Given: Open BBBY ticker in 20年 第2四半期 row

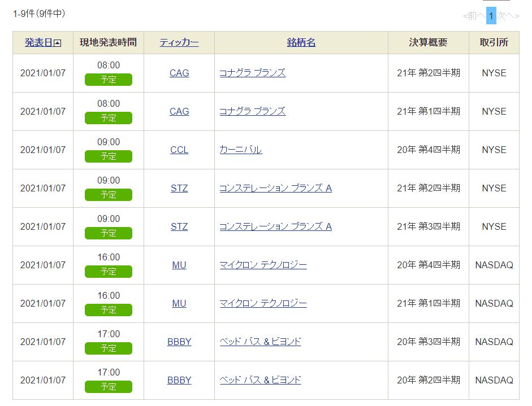Looking at the screenshot, I should coord(179,380).
